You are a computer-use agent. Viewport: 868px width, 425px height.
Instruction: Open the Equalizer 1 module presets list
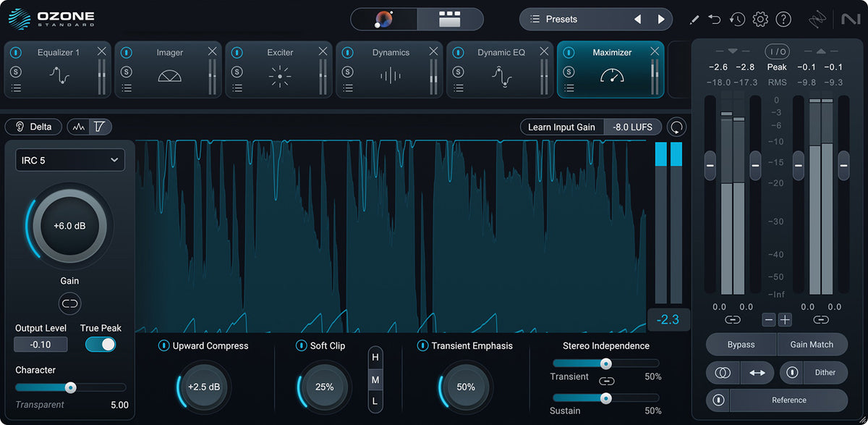[x=17, y=88]
